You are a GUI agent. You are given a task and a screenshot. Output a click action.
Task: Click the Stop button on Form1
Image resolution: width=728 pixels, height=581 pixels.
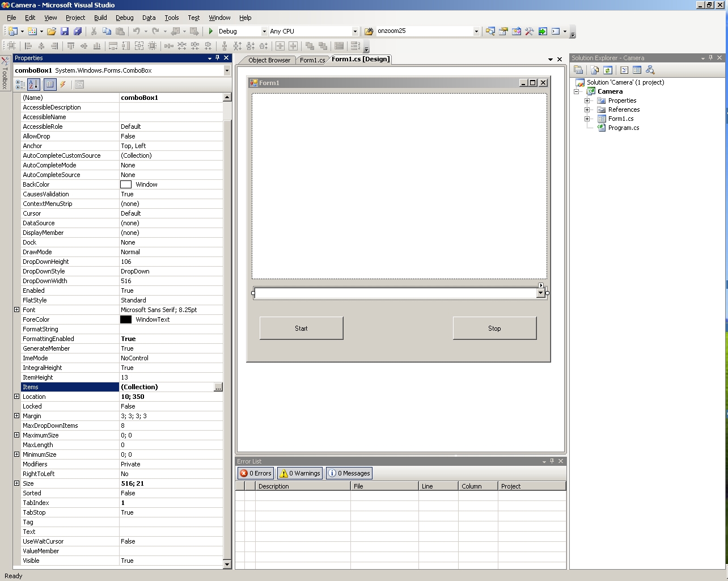coord(494,329)
